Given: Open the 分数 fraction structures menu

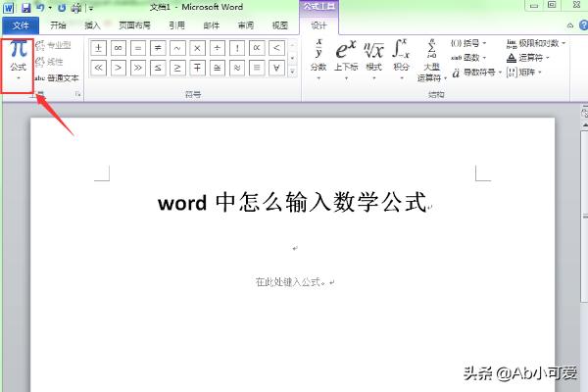Looking at the screenshot, I should click(x=318, y=60).
